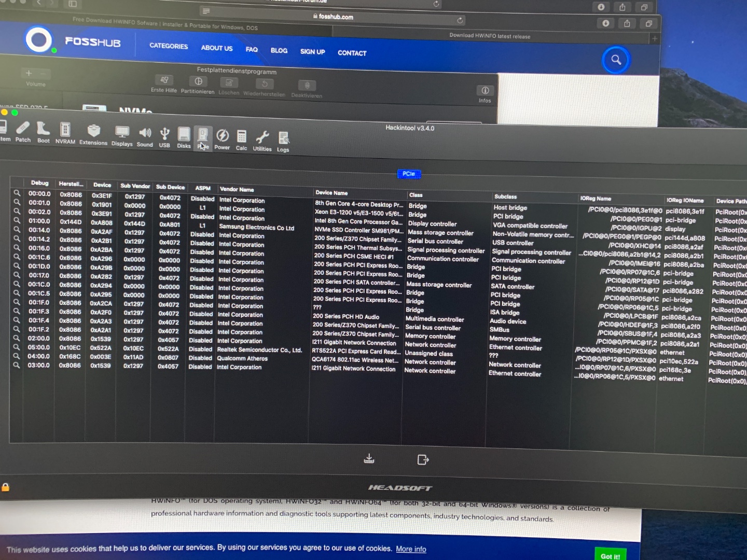Sort table by the Debug column header
The image size is (747, 560).
(x=39, y=183)
